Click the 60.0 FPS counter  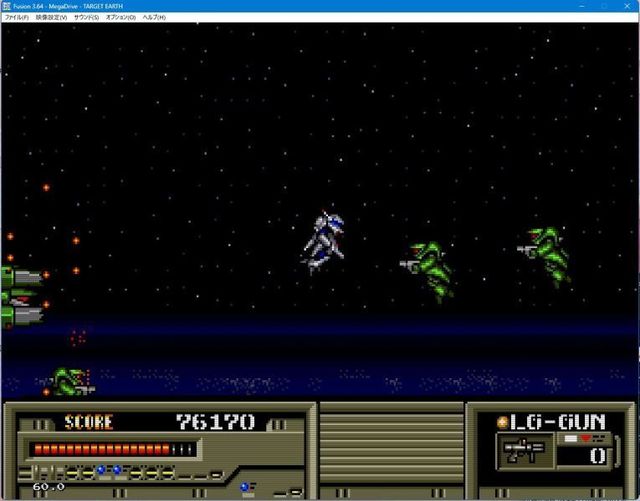coord(49,486)
